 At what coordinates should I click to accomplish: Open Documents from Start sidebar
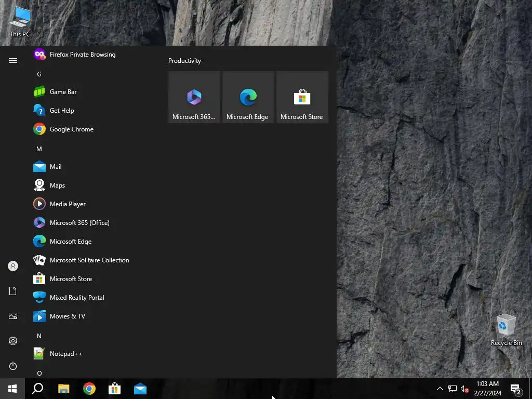(13, 291)
